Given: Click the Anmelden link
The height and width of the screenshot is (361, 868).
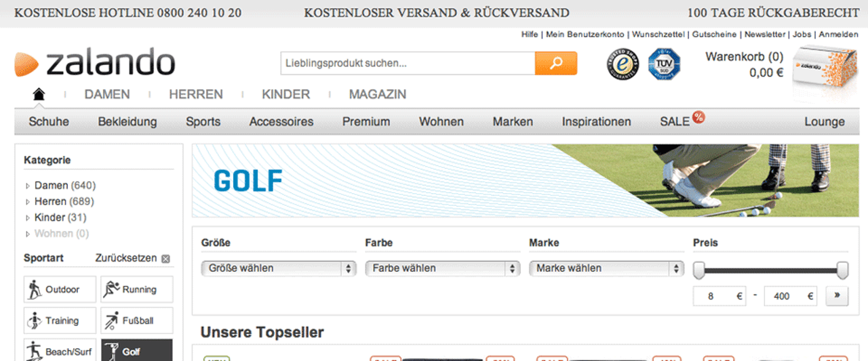Looking at the screenshot, I should (x=838, y=34).
